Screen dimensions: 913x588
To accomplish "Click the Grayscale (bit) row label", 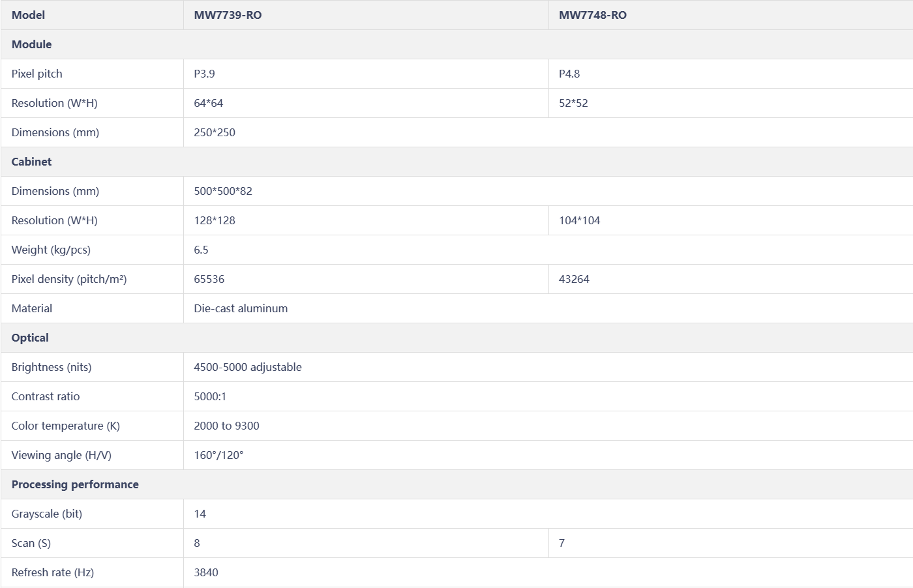I will (47, 514).
